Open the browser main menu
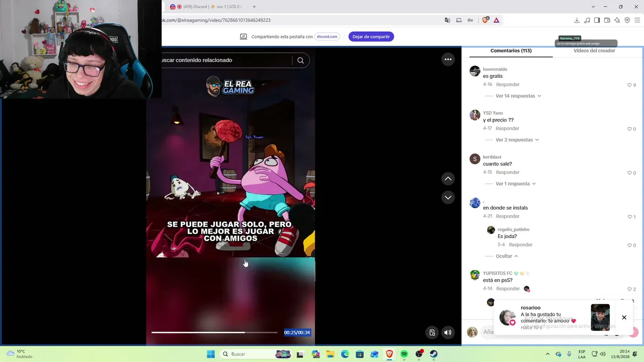The height and width of the screenshot is (362, 644). coord(637,20)
